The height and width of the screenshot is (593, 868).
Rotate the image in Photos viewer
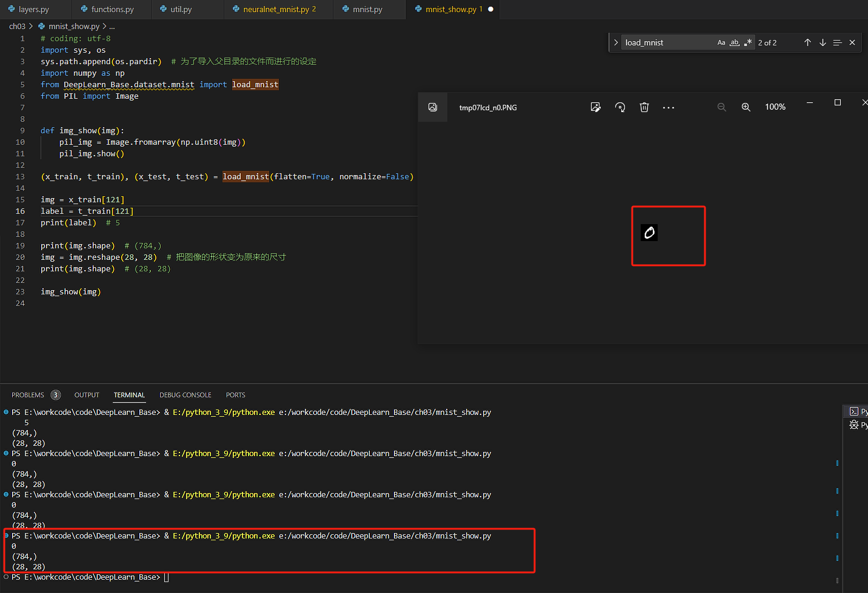pyautogui.click(x=620, y=107)
